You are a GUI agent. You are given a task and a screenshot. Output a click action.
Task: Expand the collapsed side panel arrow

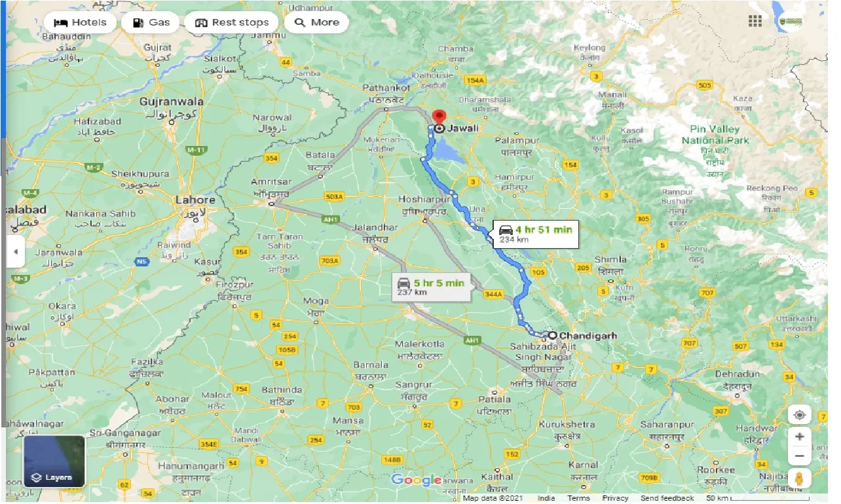[16, 252]
